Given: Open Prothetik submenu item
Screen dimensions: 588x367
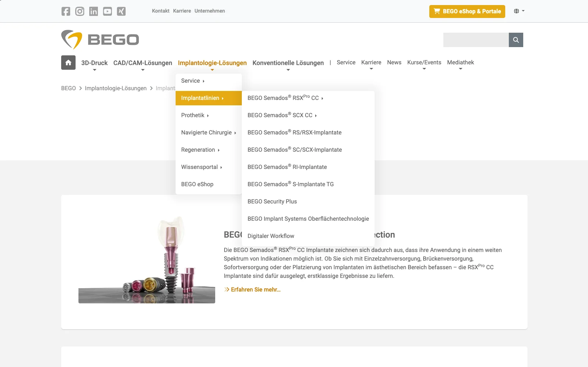Looking at the screenshot, I should point(209,115).
